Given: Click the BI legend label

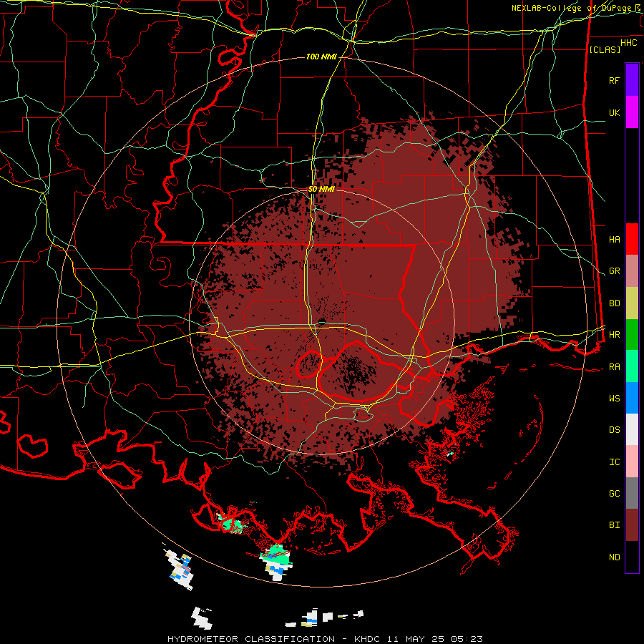Looking at the screenshot, I should click(614, 525).
